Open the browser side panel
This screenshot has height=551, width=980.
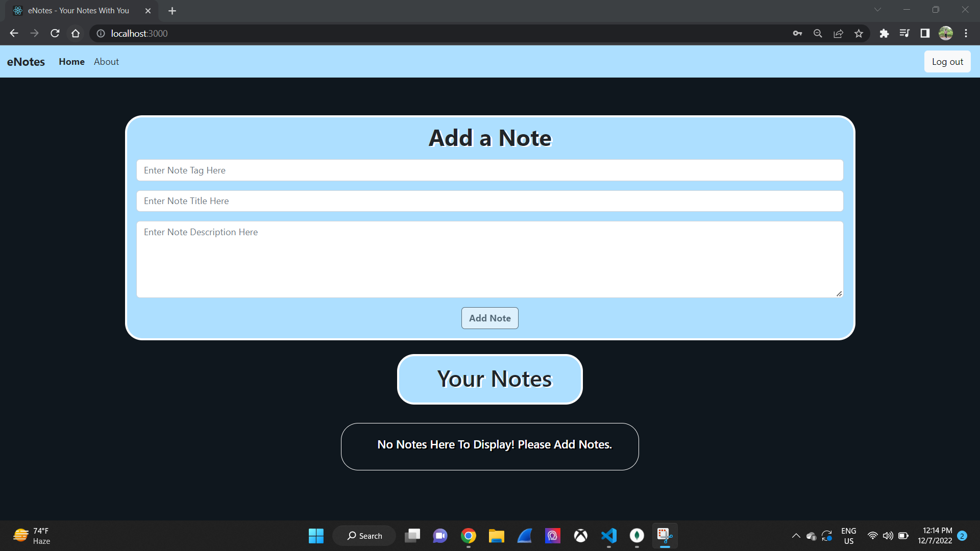(x=925, y=33)
